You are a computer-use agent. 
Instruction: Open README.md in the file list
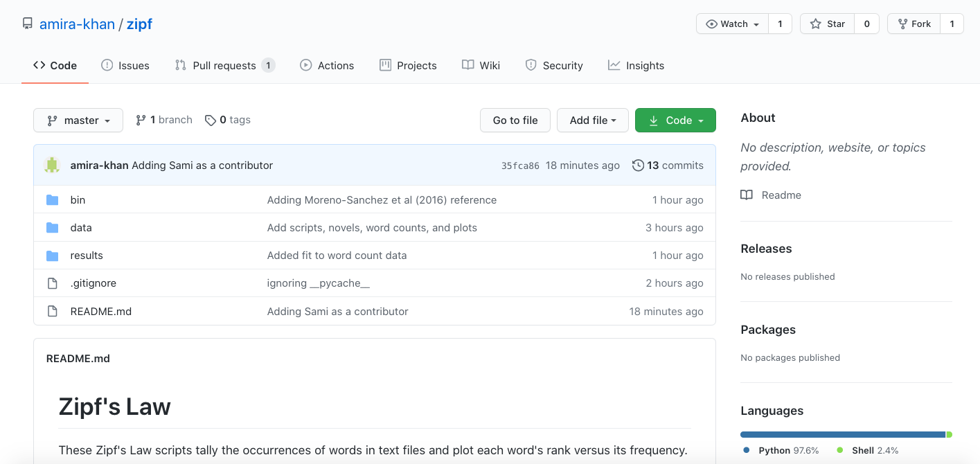tap(101, 311)
